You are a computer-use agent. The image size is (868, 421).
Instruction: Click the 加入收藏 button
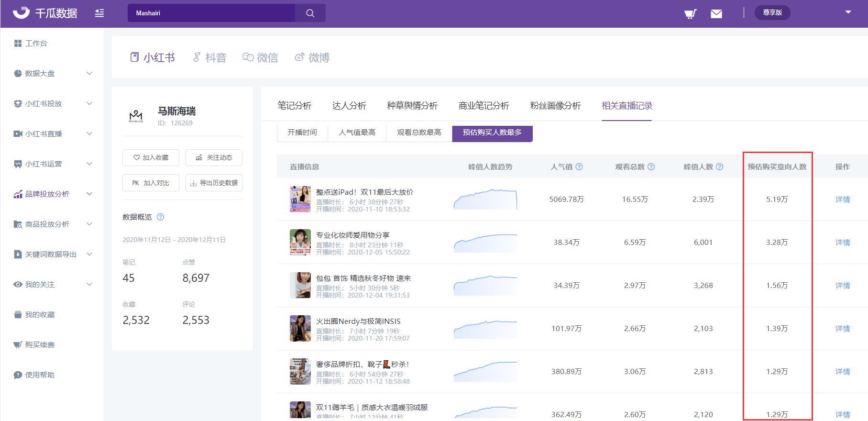click(151, 157)
